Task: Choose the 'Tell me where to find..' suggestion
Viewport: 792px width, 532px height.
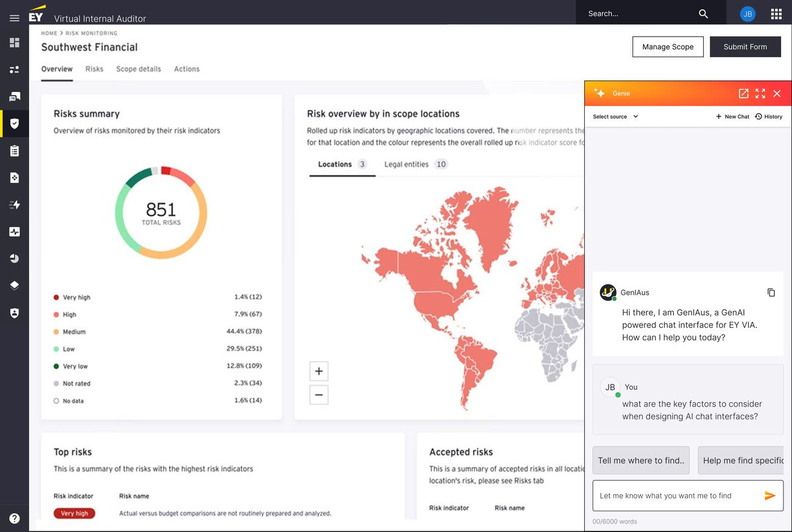Action: [641, 460]
